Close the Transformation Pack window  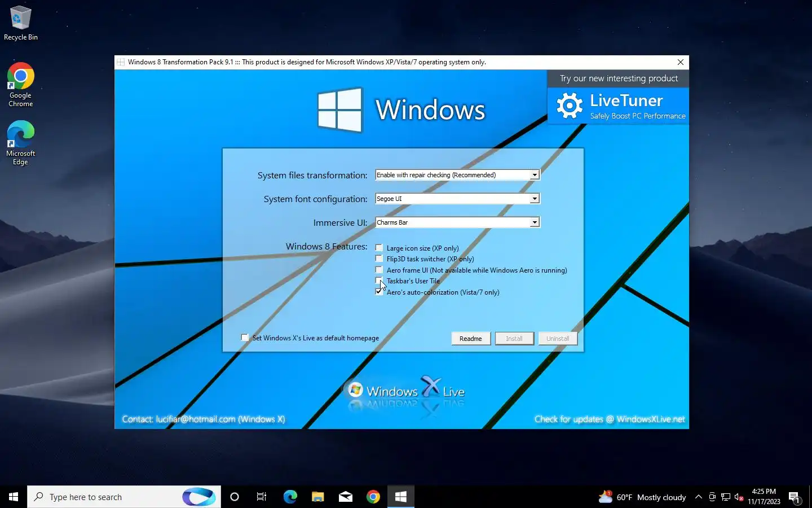pyautogui.click(x=681, y=62)
